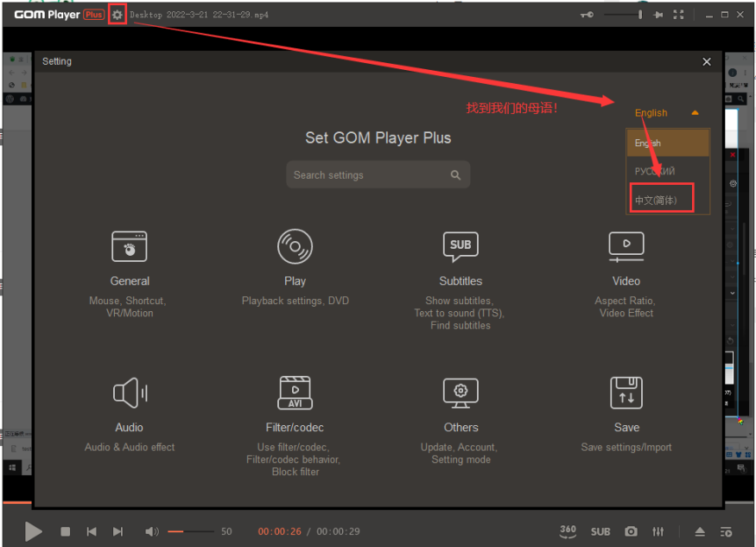Click the GOM Player Plus logo
The height and width of the screenshot is (547, 756).
tap(47, 15)
